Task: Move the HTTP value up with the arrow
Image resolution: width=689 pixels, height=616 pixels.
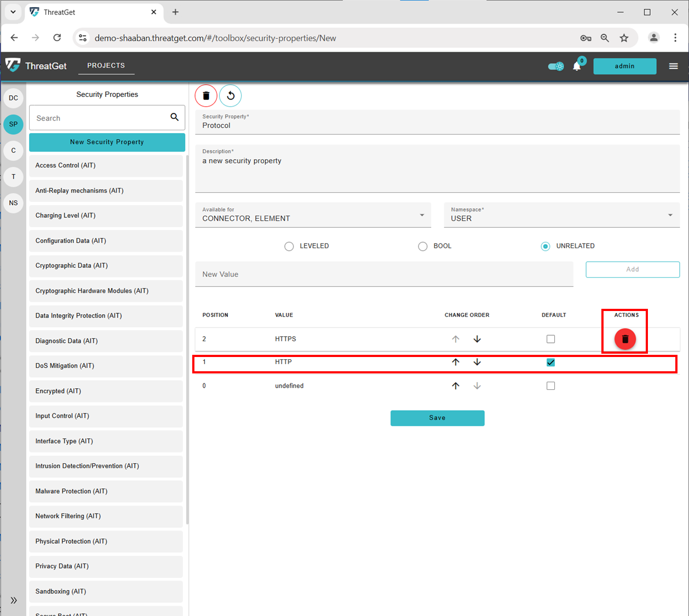Action: 455,362
